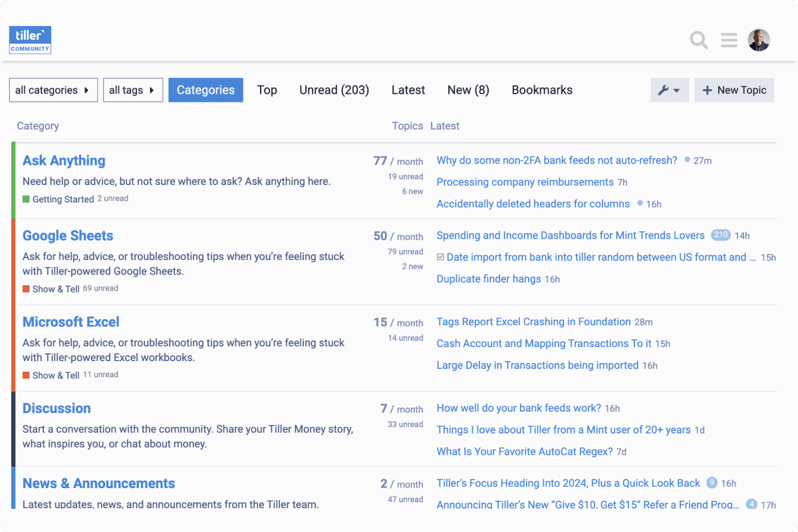Click the Topics column header

point(408,126)
